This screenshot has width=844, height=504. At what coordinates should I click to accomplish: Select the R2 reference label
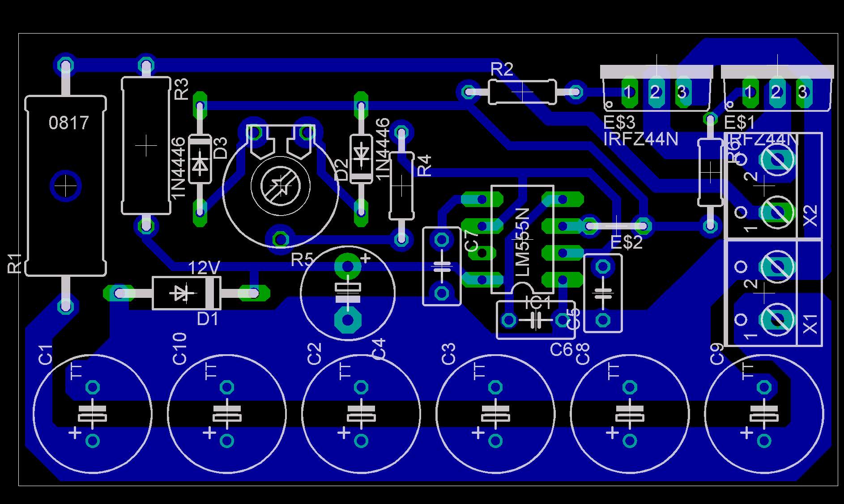pos(502,69)
